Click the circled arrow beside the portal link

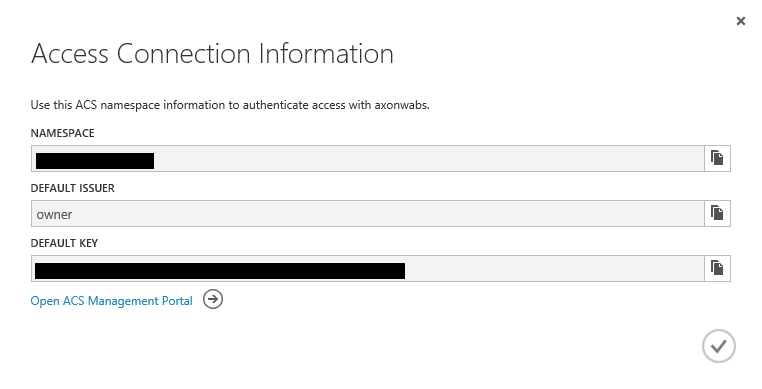coord(213,299)
